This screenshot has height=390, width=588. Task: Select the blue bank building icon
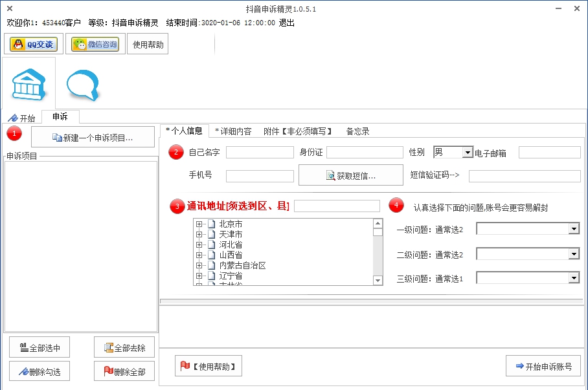29,84
